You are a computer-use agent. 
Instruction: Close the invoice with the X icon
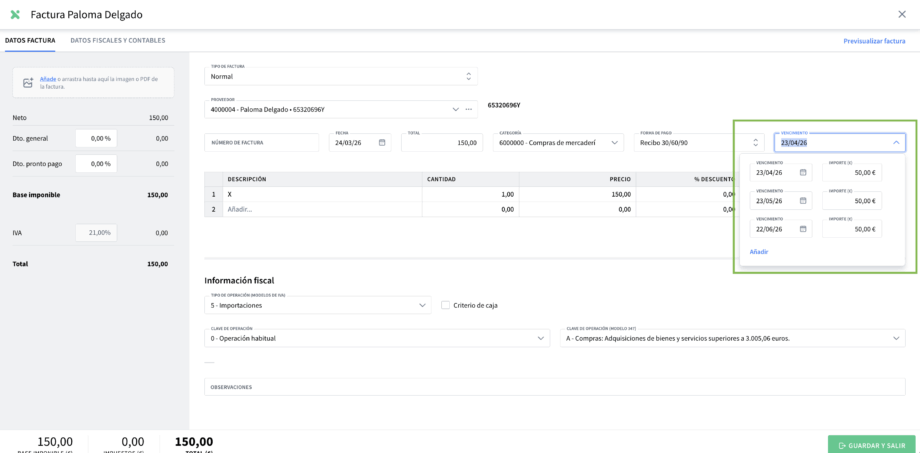(x=902, y=14)
